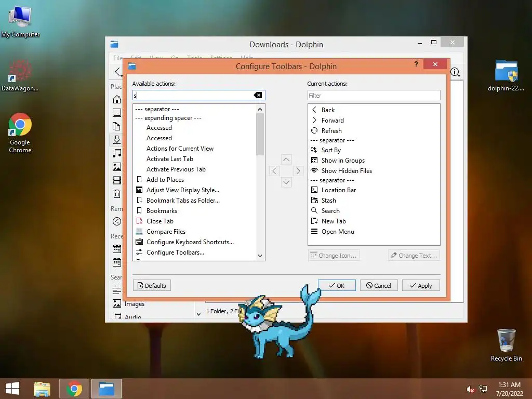532x399 pixels.
Task: Select Show in Groups current action
Action: tap(343, 161)
